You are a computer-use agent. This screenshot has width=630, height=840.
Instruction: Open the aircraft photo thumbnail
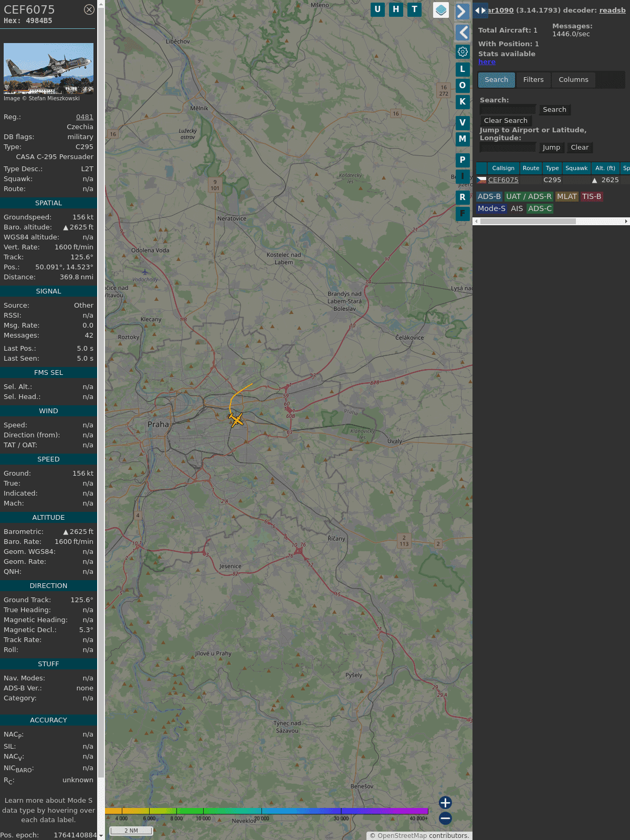point(48,68)
